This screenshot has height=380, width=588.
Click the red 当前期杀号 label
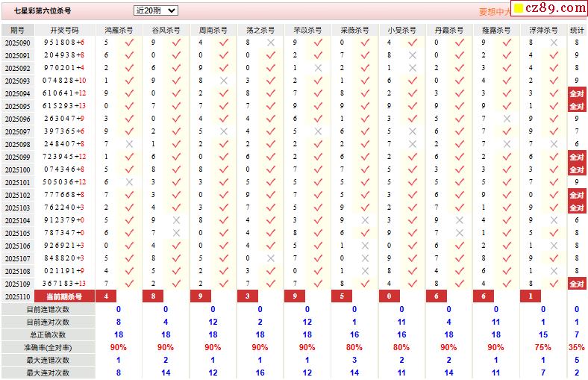[64, 296]
